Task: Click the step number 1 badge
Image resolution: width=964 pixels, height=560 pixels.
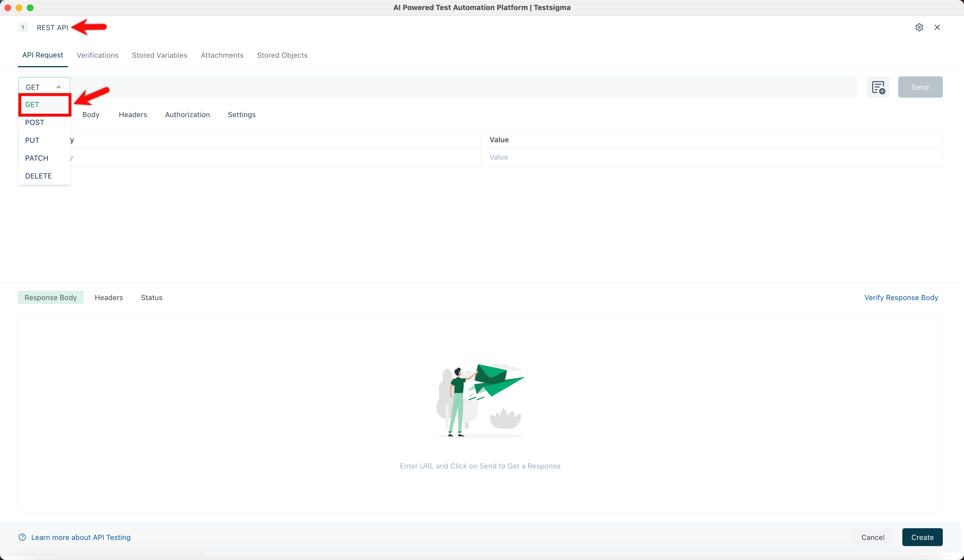Action: pyautogui.click(x=23, y=28)
